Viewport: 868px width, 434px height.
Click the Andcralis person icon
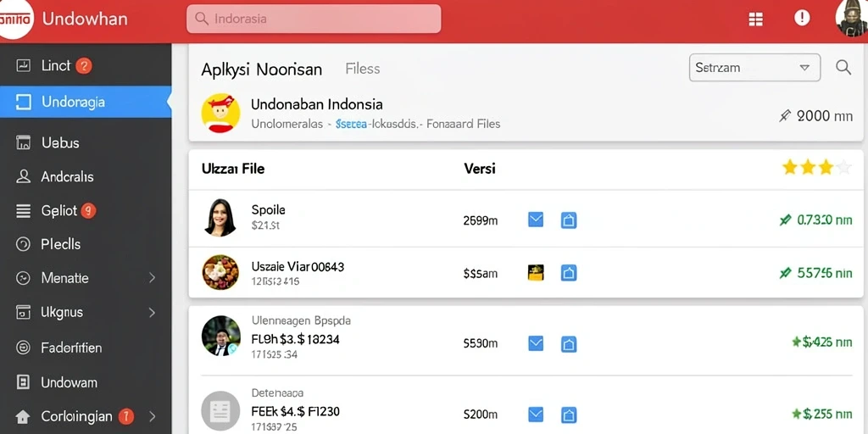pos(23,176)
